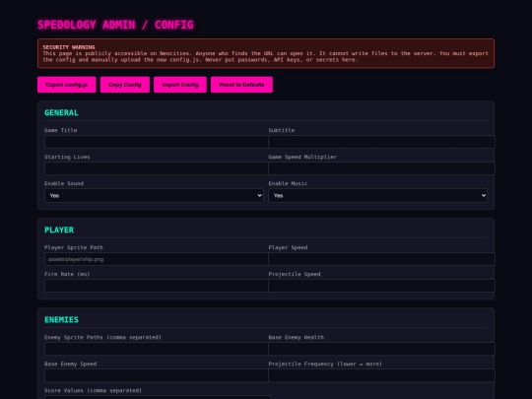Click the SECURITY WARNING title text
This screenshot has height=399, width=532.
click(x=69, y=47)
